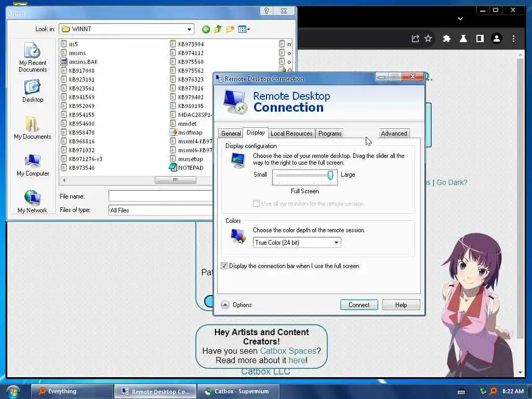Click the 'here' link about Catbox Spaces

297,361
